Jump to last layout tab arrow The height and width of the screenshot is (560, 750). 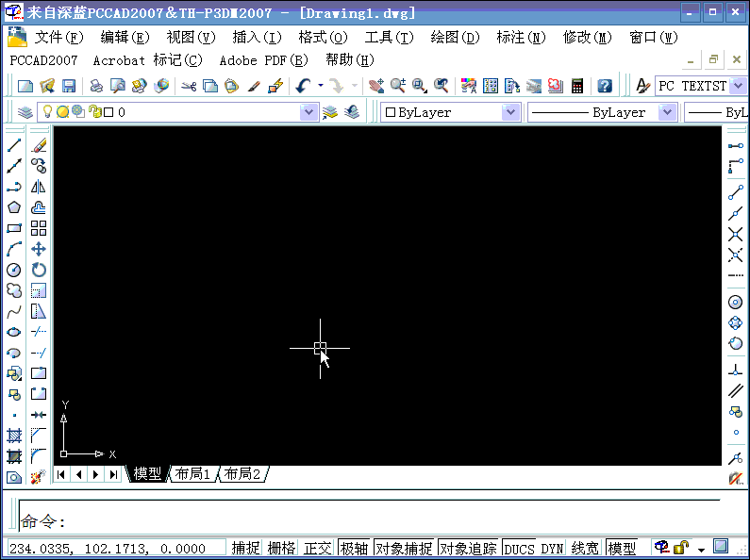click(x=113, y=474)
